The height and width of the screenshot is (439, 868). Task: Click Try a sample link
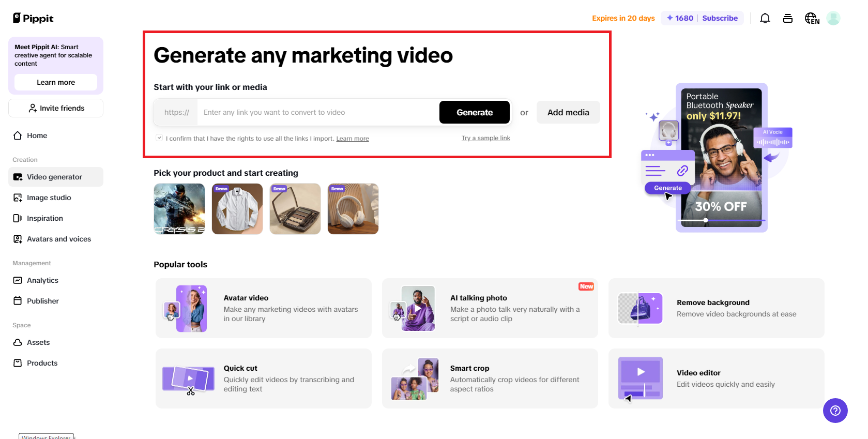[x=486, y=138]
